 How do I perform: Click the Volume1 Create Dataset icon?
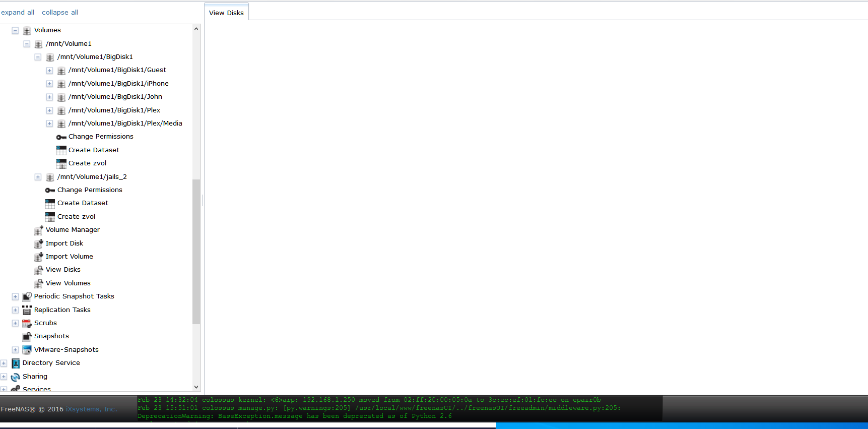(x=50, y=203)
